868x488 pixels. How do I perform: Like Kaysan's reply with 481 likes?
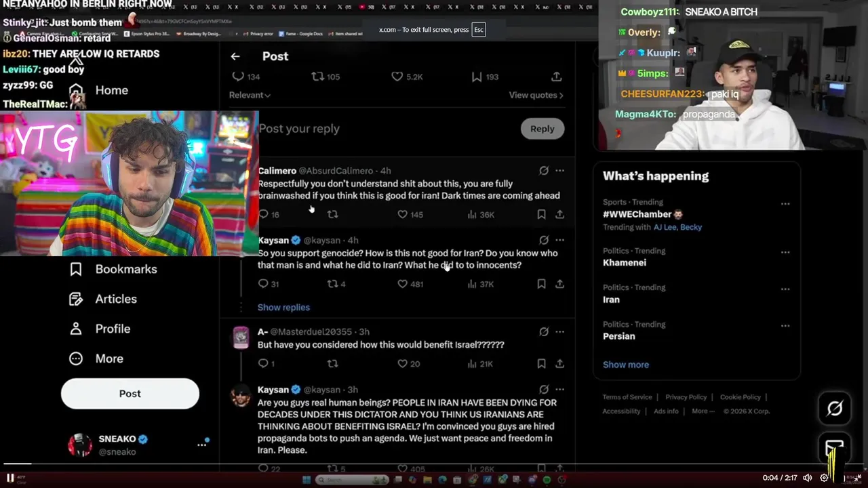pos(410,284)
